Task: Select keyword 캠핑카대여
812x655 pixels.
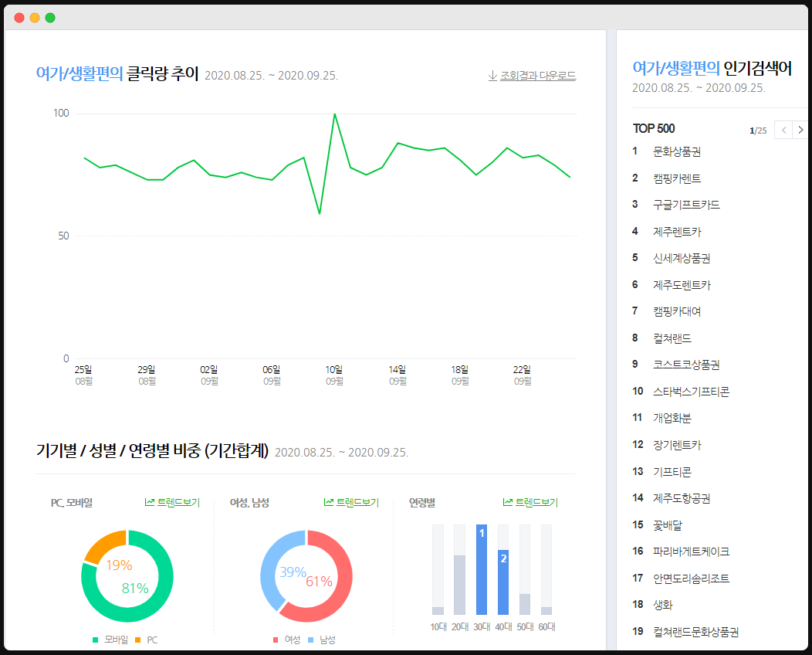Action: click(x=677, y=311)
